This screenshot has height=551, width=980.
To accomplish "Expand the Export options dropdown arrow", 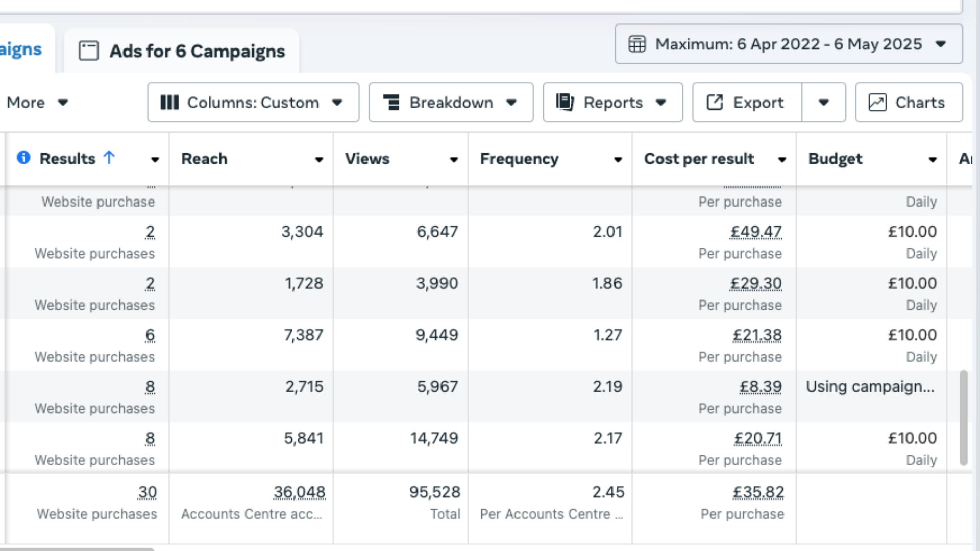I will click(x=823, y=103).
